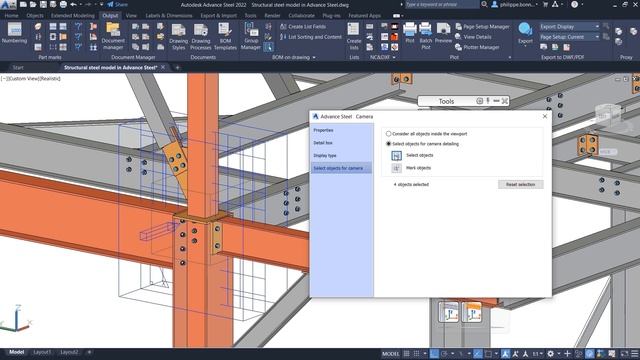Switch to Render ribbon tab
Viewport: 640px width, 360px height.
(x=272, y=16)
